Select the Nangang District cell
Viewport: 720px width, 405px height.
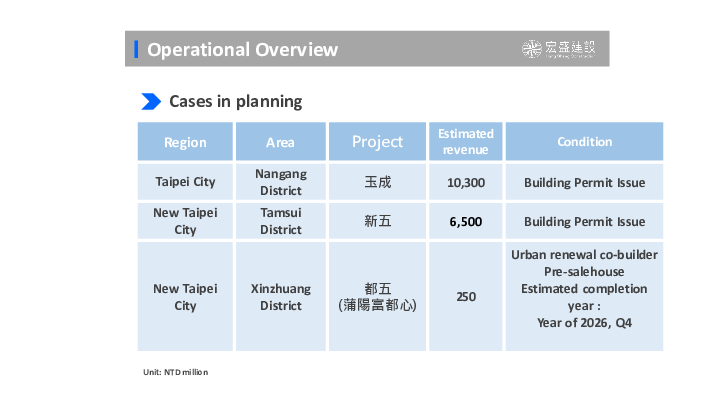[280, 182]
